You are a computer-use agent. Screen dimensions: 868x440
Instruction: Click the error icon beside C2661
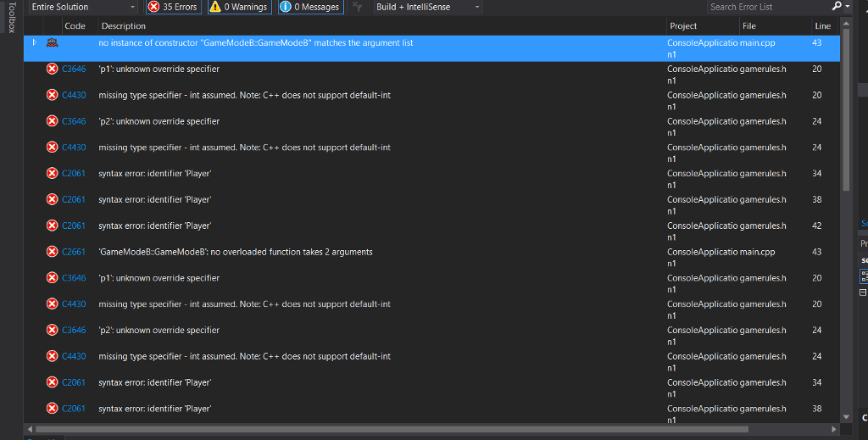pos(52,252)
